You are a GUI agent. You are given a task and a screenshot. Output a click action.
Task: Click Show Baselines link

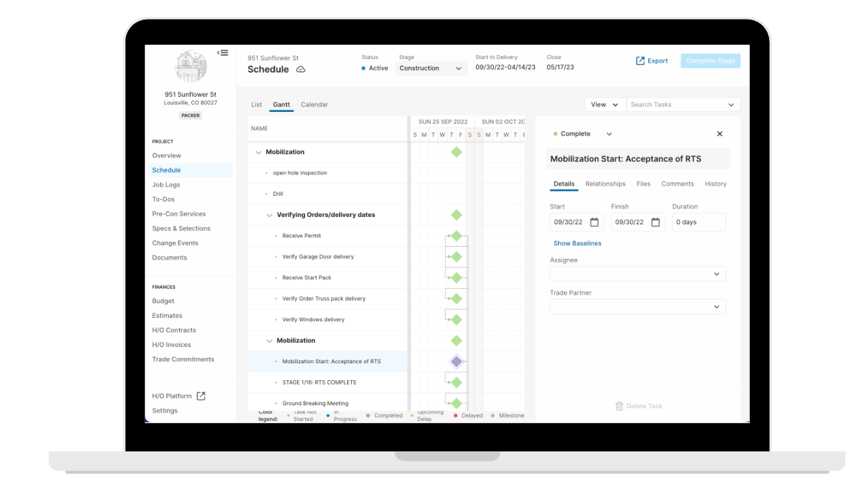577,243
